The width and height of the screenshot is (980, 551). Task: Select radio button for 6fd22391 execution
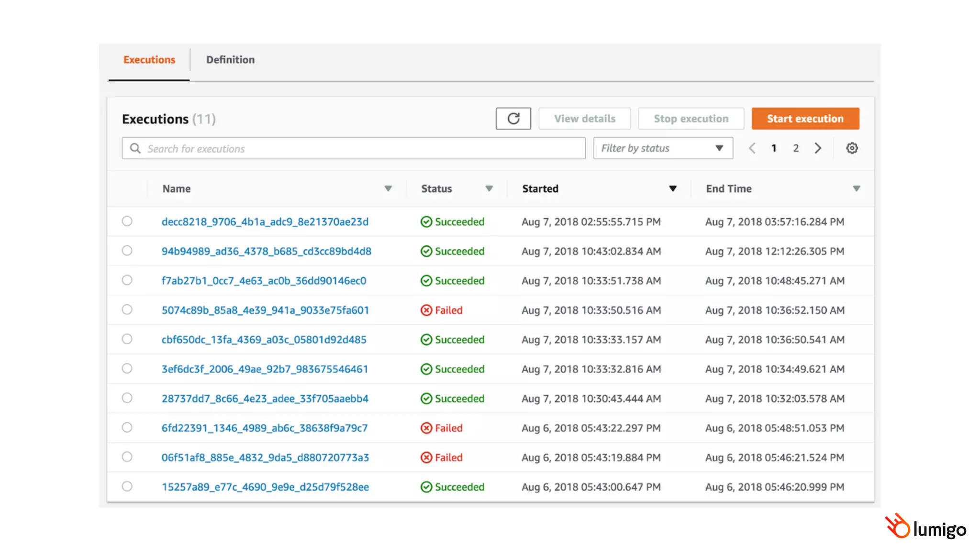tap(127, 428)
